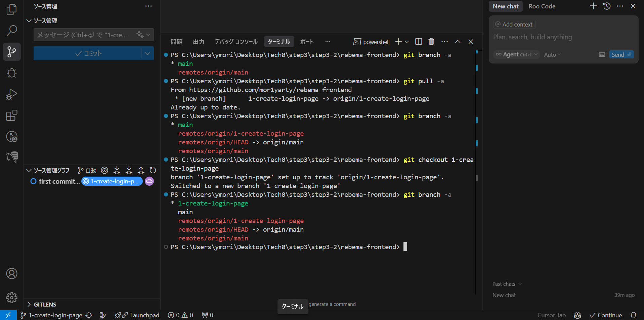Image resolution: width=644 pixels, height=320 pixels.
Task: Push changes using the push icon
Action: (141, 170)
